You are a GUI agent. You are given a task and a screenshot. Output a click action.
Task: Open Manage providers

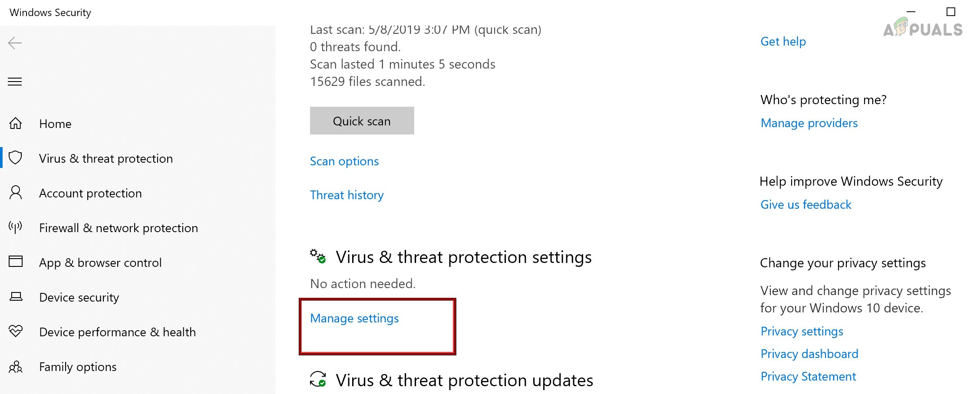(808, 123)
